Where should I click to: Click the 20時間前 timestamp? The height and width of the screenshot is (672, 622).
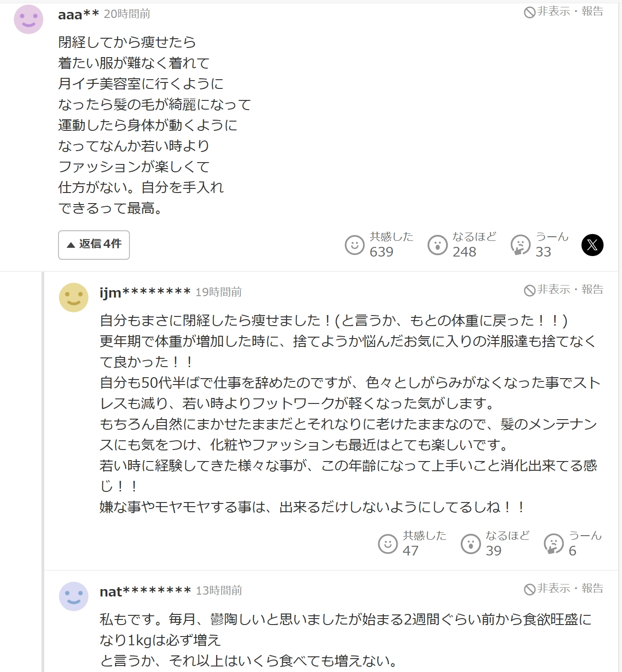tap(127, 14)
